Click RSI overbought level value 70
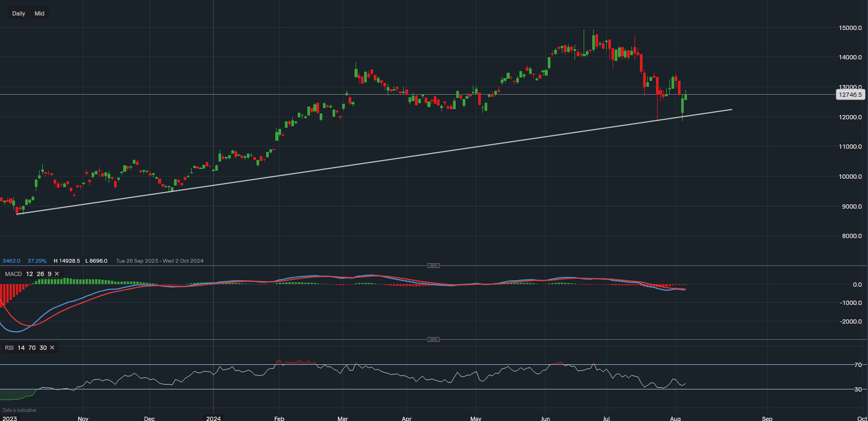Viewport: 868px width, 421px height. coord(32,348)
